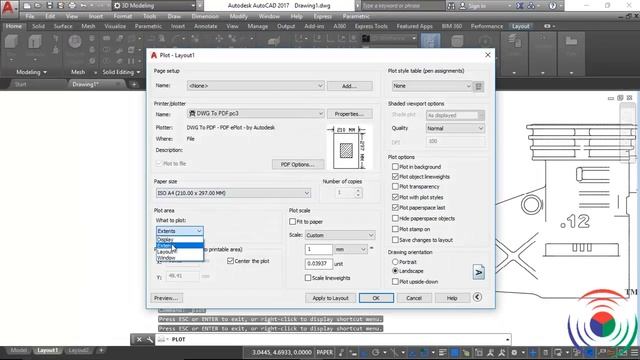Open Scale Custom dropdown

(340, 235)
